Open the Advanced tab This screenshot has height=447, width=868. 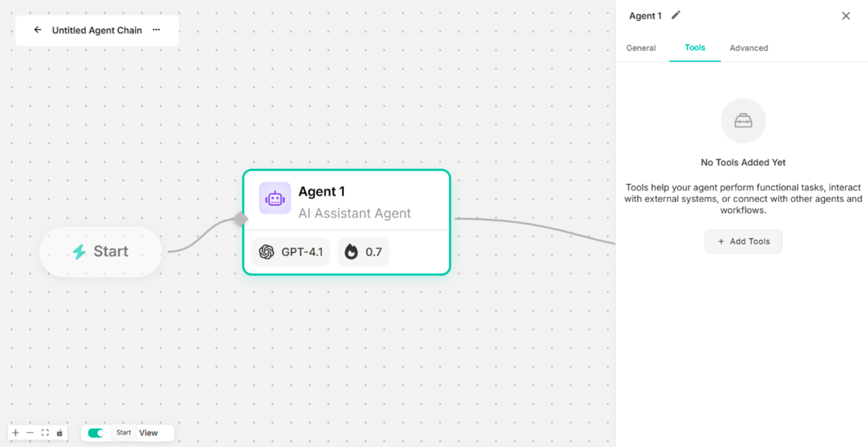pos(749,48)
